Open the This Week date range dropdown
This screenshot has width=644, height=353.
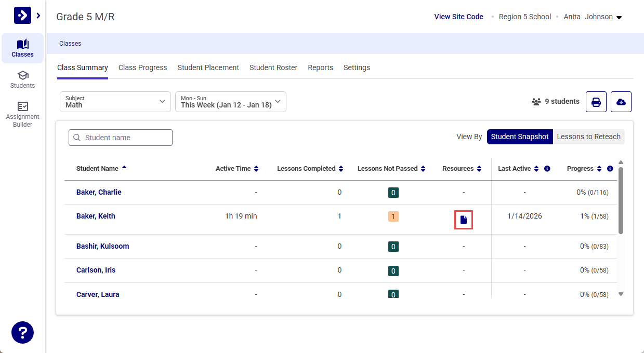tap(231, 102)
